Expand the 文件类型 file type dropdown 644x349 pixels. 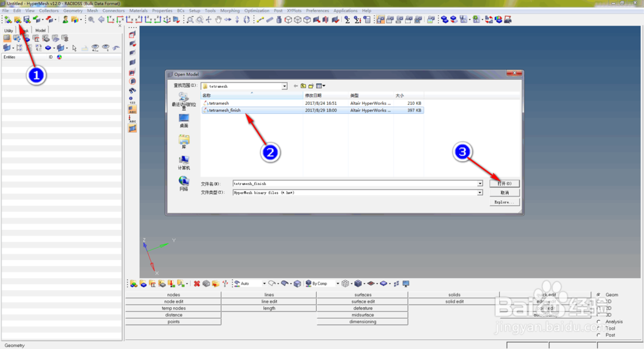[480, 193]
